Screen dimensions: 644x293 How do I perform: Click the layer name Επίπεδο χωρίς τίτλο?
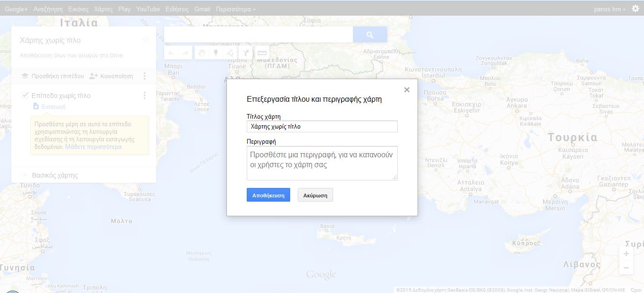tap(61, 96)
